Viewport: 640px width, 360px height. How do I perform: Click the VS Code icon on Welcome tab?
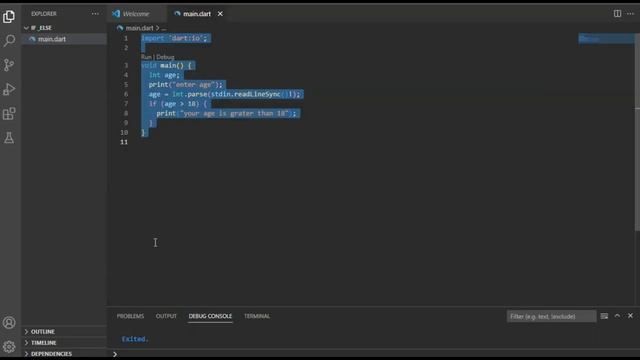coord(116,14)
